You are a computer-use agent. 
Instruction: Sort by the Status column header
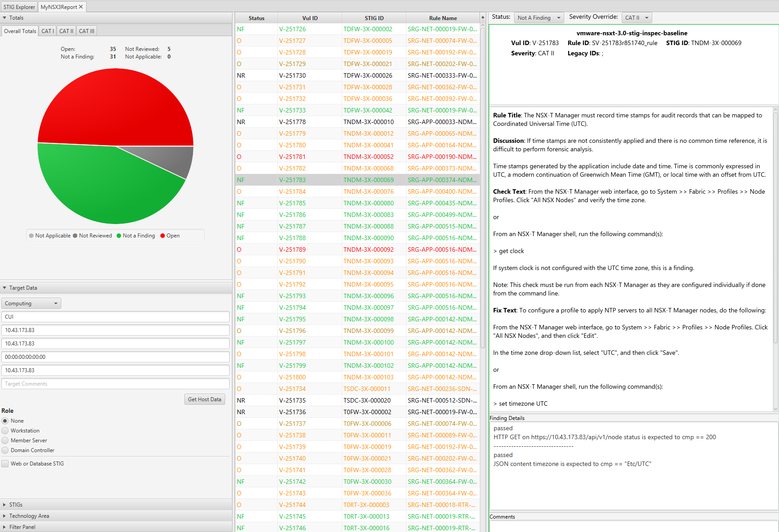pyautogui.click(x=256, y=18)
